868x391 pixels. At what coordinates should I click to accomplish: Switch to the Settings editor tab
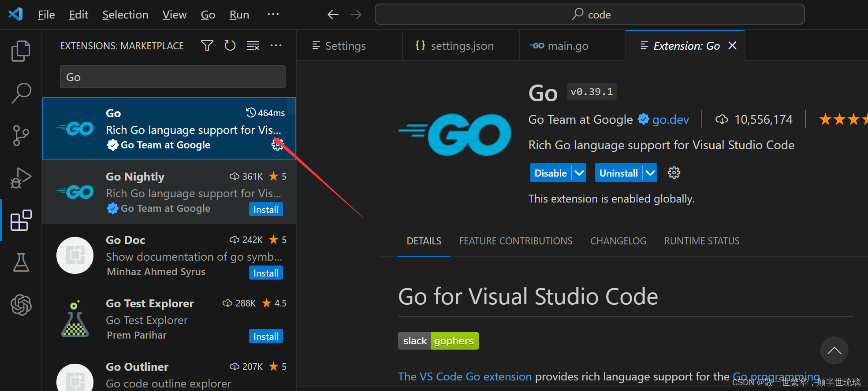click(350, 45)
